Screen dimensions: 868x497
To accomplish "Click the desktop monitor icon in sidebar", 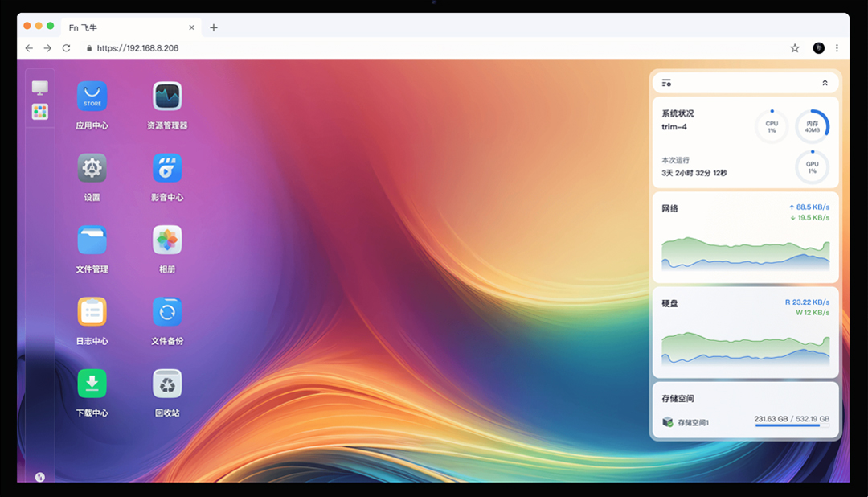I will coord(40,87).
